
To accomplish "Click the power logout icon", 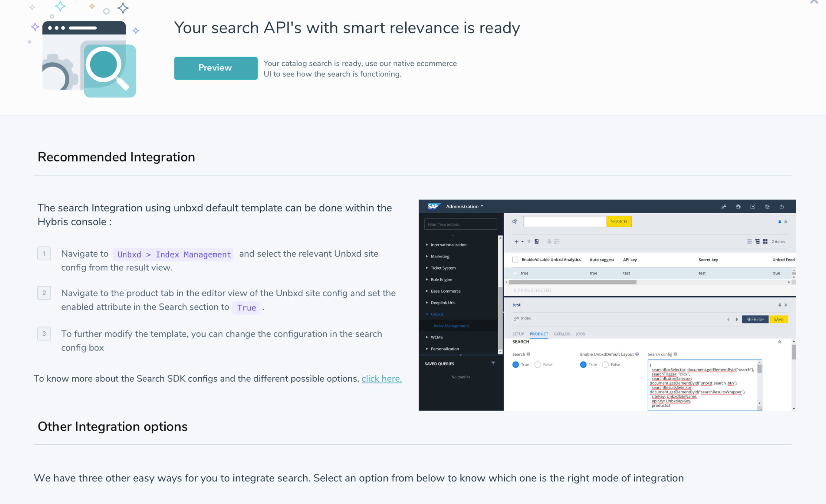I will coord(782,207).
